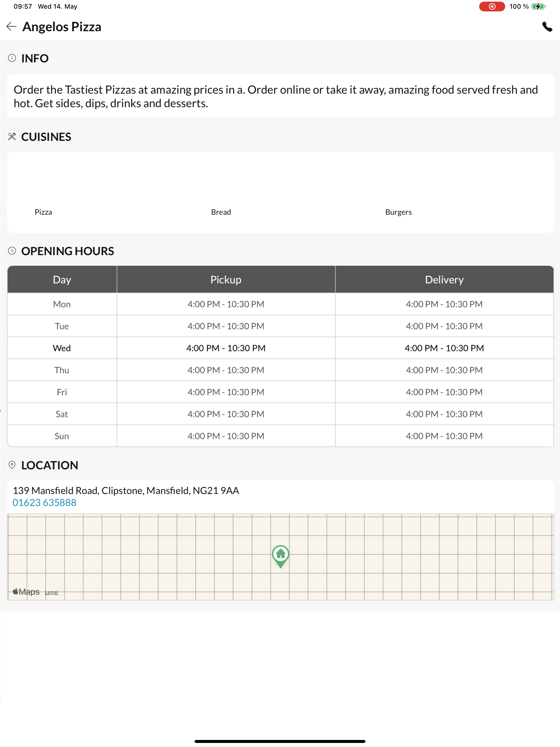Tap the phone call icon
This screenshot has height=747, width=560.
tap(547, 27)
